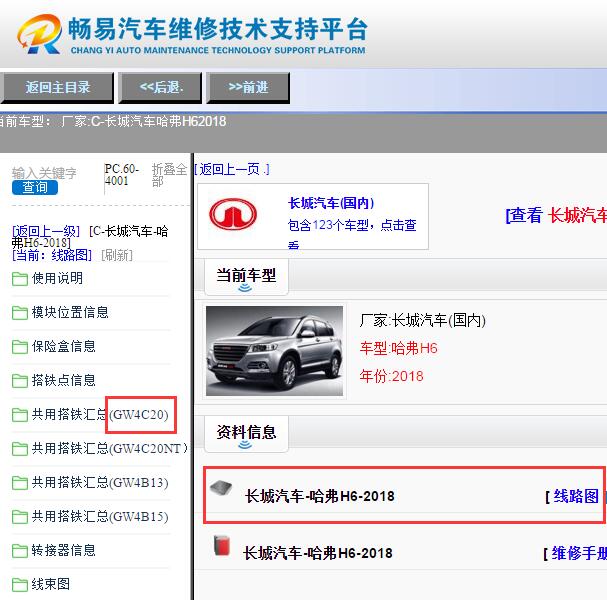Screen dimensions: 607x600
Task: Open the 维修手册 repair manual link
Action: coord(579,553)
